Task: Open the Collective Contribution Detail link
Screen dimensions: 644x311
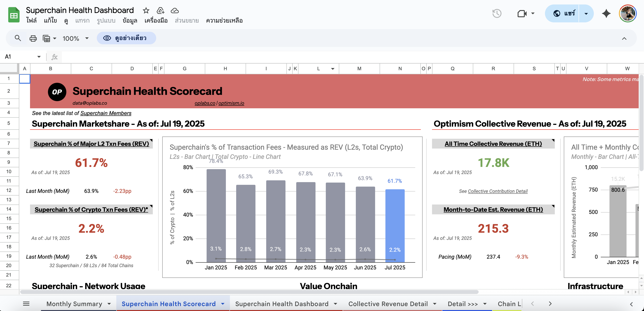Action: coord(497,191)
